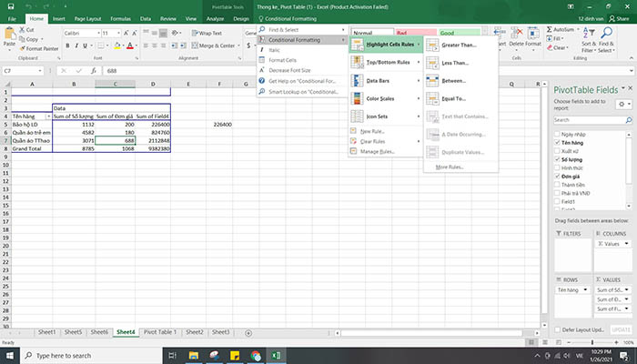
Task: Open the File tab
Action: point(12,19)
